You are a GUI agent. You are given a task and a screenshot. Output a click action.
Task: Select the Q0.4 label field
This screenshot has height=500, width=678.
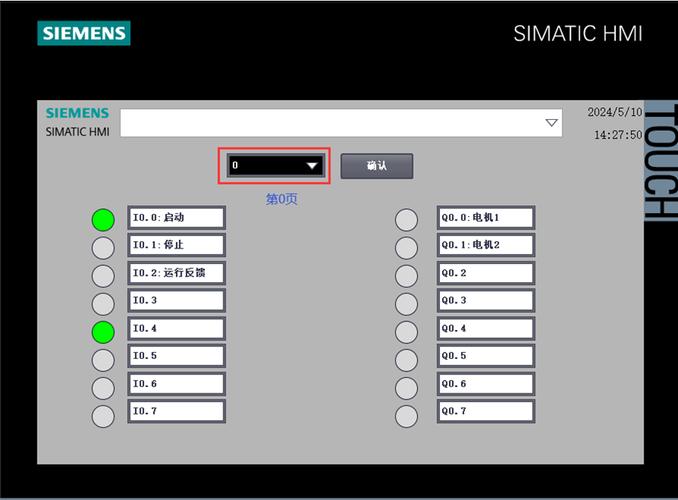pyautogui.click(x=486, y=328)
